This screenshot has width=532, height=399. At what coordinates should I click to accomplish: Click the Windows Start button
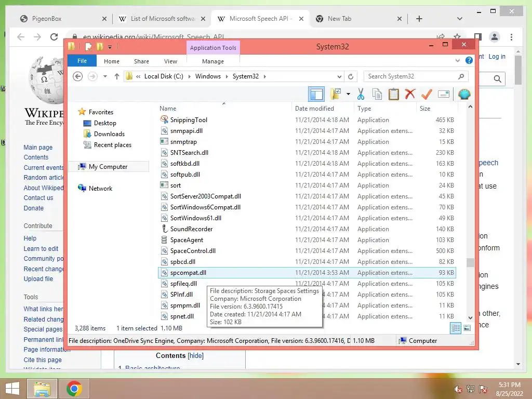click(x=12, y=389)
